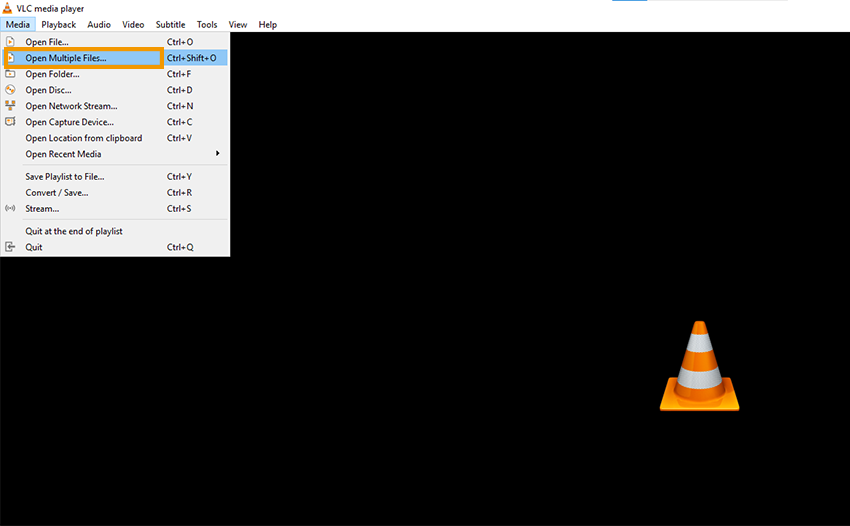The width and height of the screenshot is (850, 526).
Task: Choose Save Playlist to File...
Action: pos(115,176)
